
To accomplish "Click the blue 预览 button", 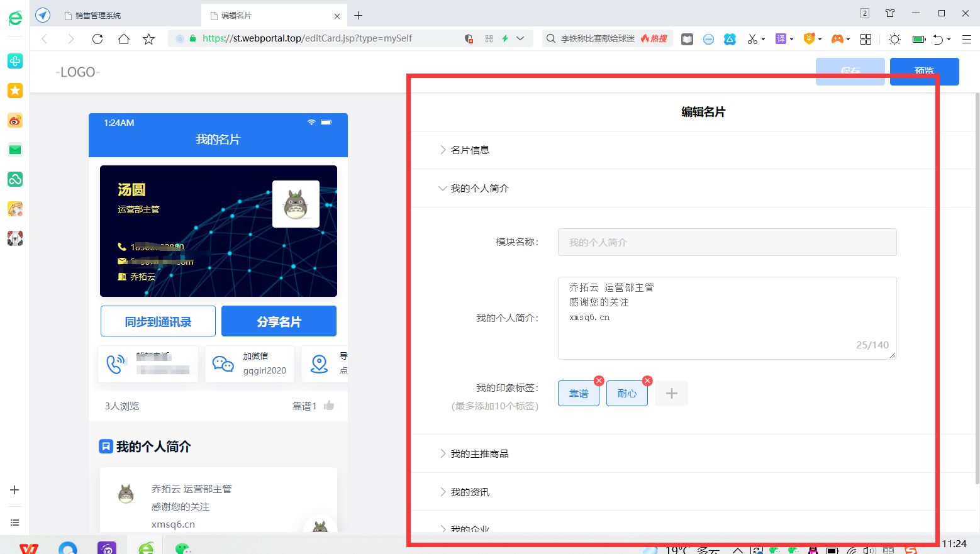I will tap(924, 71).
